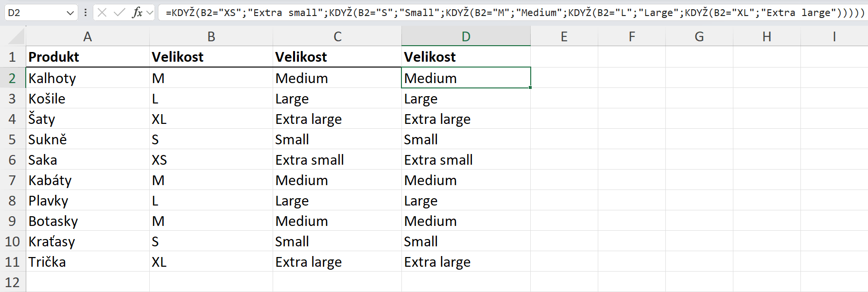Screen dimensions: 868x292
Task: Select column B header
Action: (211, 37)
